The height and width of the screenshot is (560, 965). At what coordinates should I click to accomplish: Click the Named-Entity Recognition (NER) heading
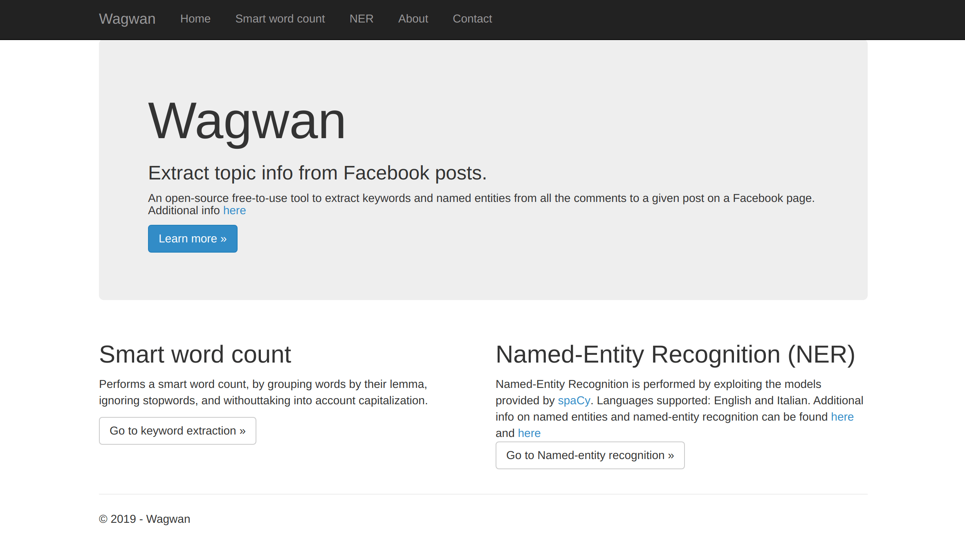(675, 354)
